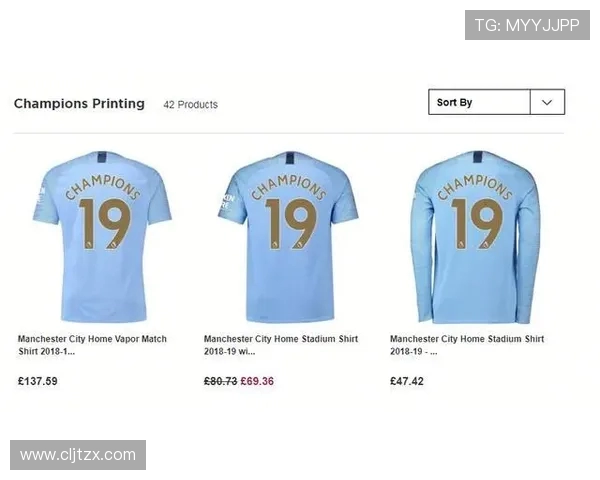
Task: Click the chevron arrow beside Sort By
Action: pos(547,102)
